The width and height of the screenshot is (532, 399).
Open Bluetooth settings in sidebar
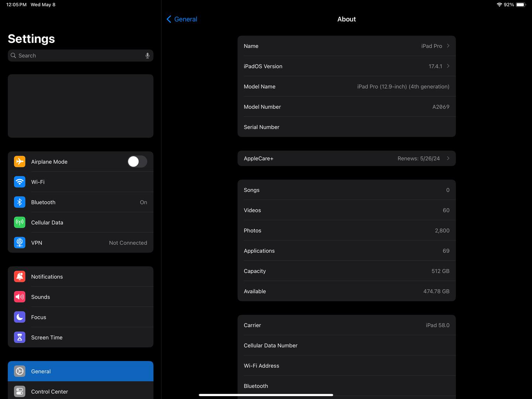(x=80, y=202)
